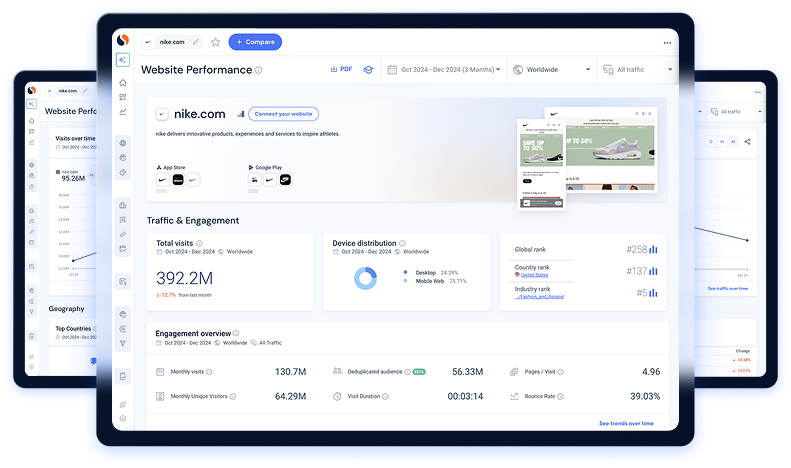Click the info icon beside Device distribution

402,243
